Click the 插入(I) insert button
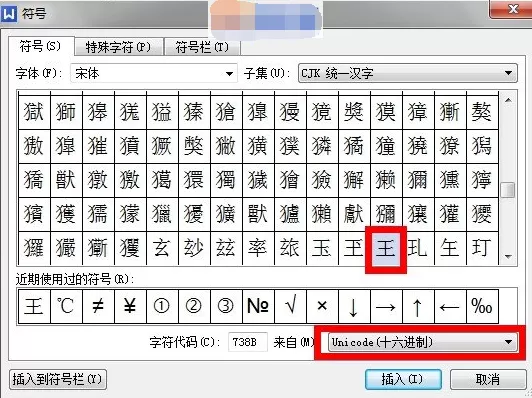This screenshot has height=398, width=532. click(x=403, y=379)
